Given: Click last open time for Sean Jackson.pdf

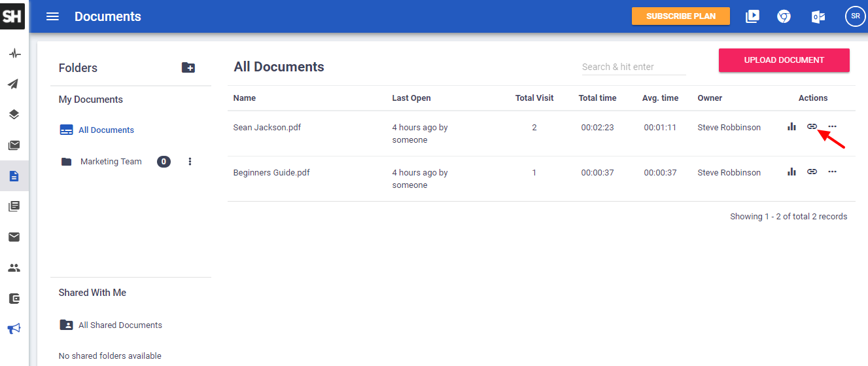Looking at the screenshot, I should coord(420,134).
